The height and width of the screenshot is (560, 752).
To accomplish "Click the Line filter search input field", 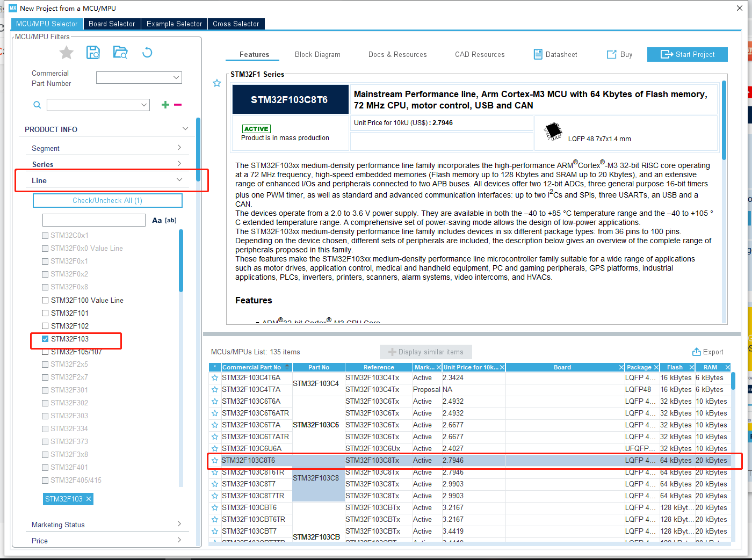I will coord(94,220).
